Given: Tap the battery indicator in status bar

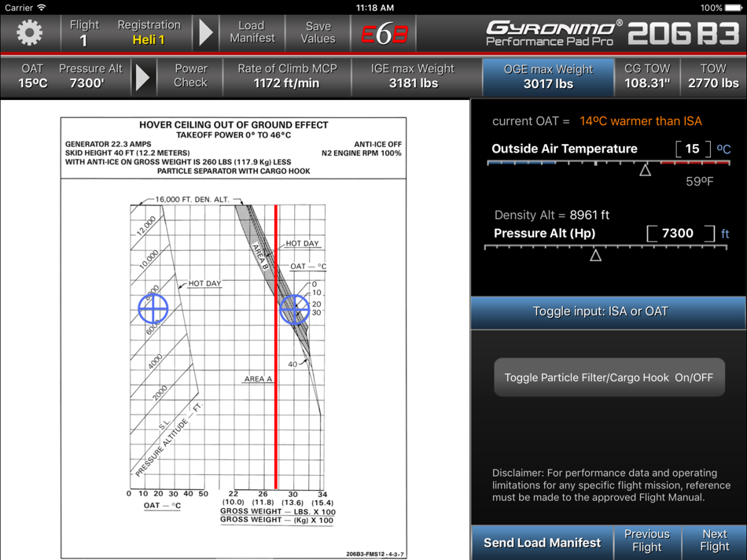Looking at the screenshot, I should (732, 8).
